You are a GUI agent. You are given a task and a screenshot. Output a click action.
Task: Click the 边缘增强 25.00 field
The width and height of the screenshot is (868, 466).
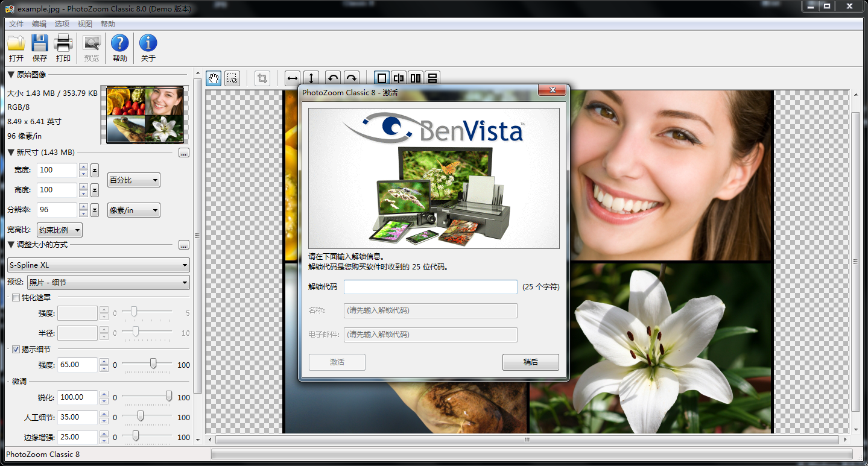pyautogui.click(x=78, y=437)
